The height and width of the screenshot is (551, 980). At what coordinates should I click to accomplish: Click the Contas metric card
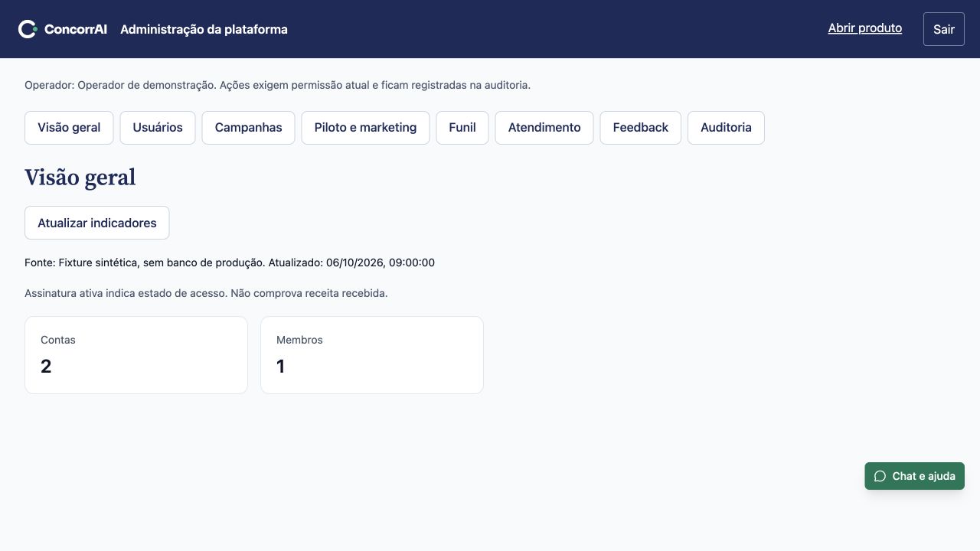[x=136, y=355]
